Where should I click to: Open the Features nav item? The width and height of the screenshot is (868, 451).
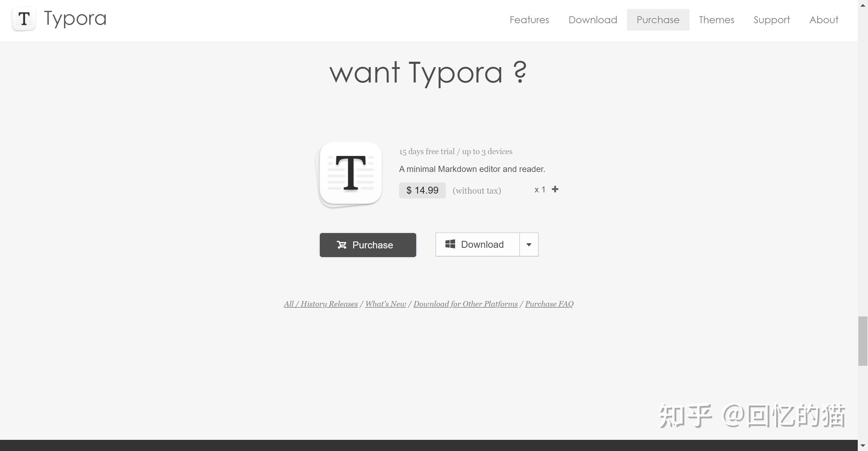[529, 20]
